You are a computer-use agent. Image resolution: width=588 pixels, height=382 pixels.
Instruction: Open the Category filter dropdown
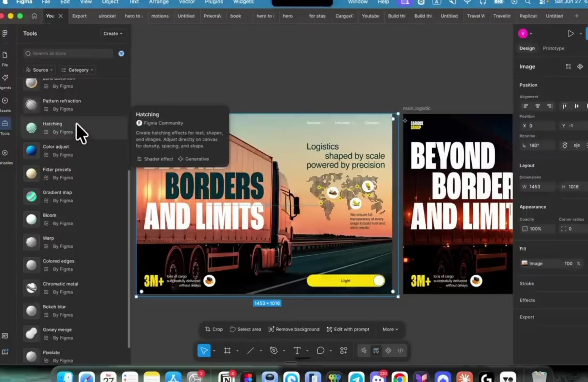[77, 70]
